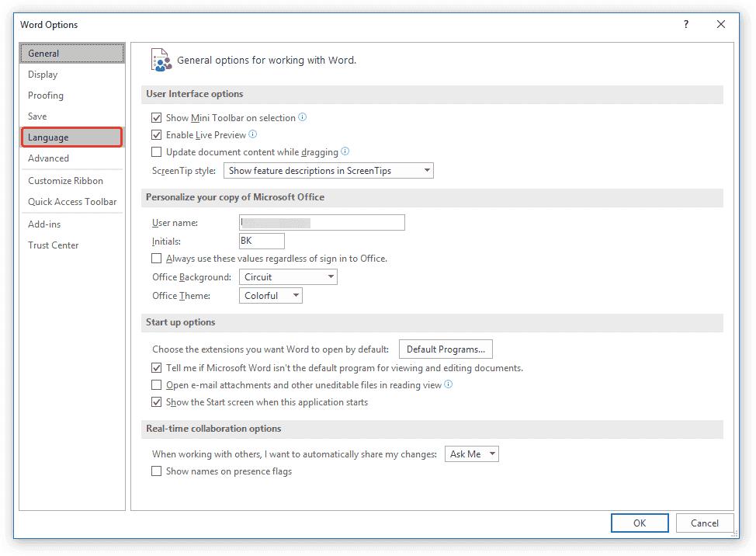Click info icon beside Update document content option
This screenshot has height=556, width=756.
pos(345,151)
